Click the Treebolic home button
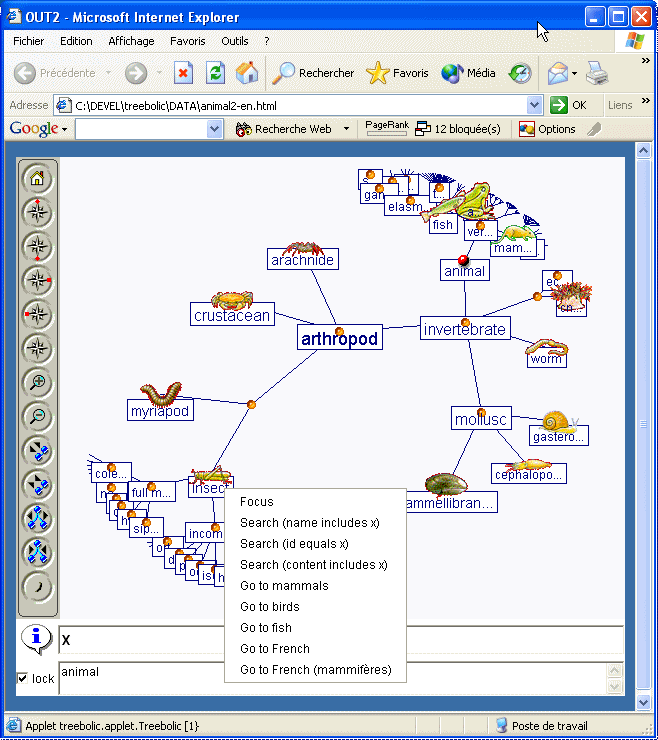 click(37, 178)
